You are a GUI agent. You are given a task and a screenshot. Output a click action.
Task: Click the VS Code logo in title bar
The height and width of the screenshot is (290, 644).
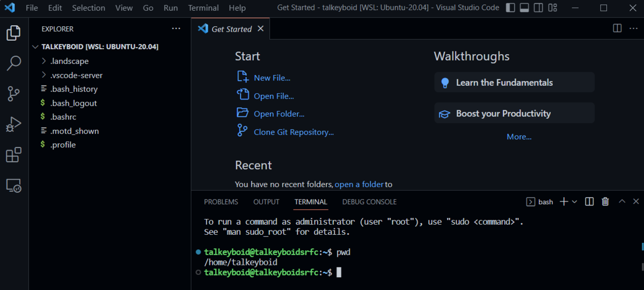[x=10, y=8]
